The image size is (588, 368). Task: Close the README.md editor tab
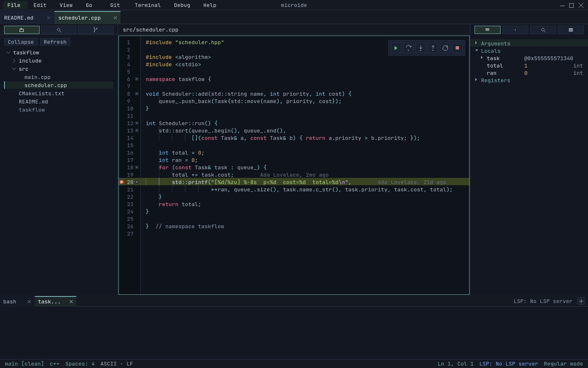(x=49, y=18)
